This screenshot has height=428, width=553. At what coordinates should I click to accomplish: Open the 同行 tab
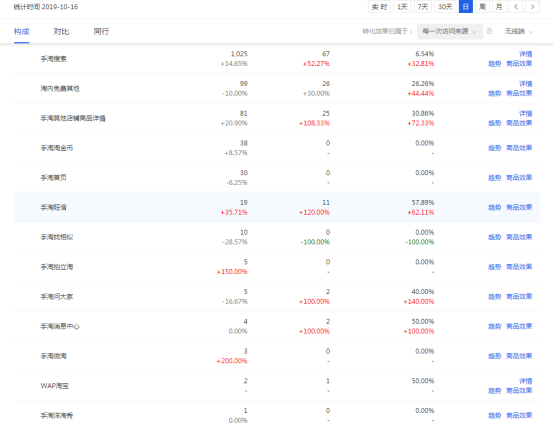click(x=101, y=31)
